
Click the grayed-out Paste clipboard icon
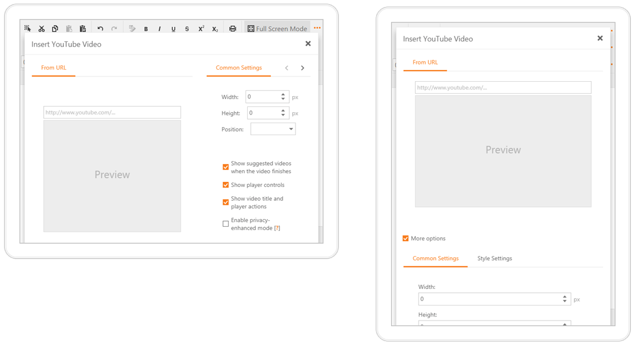69,29
